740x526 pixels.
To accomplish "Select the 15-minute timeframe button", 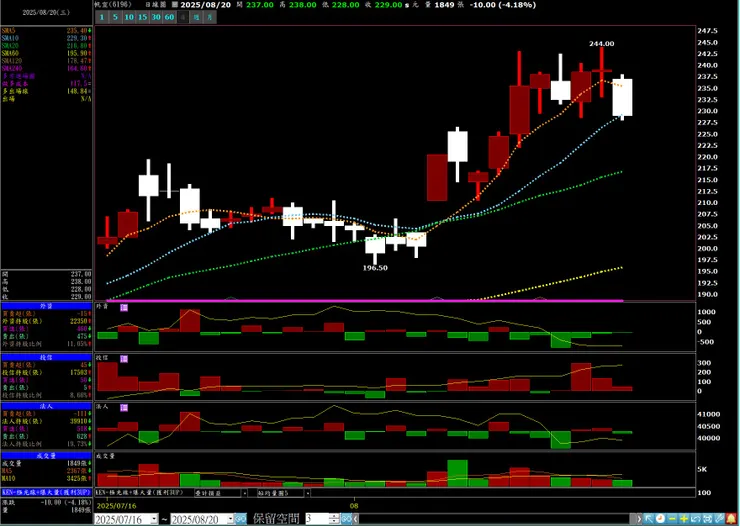I will point(143,17).
